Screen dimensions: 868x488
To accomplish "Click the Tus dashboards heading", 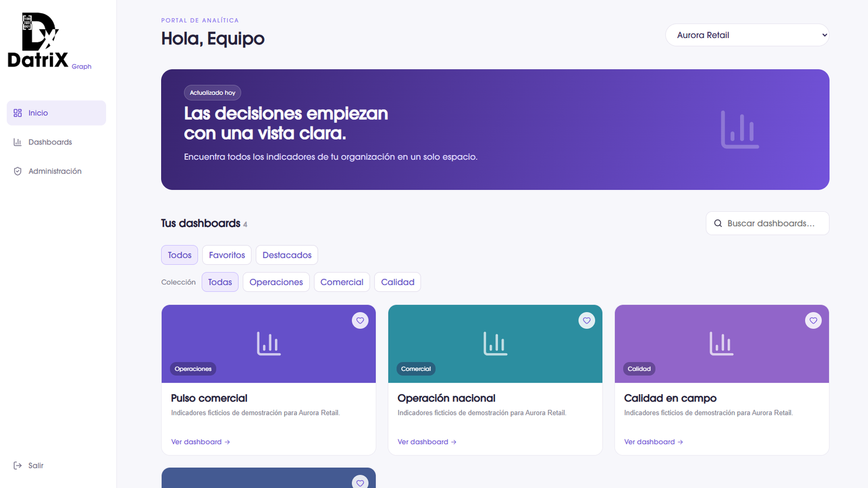I will (x=201, y=223).
